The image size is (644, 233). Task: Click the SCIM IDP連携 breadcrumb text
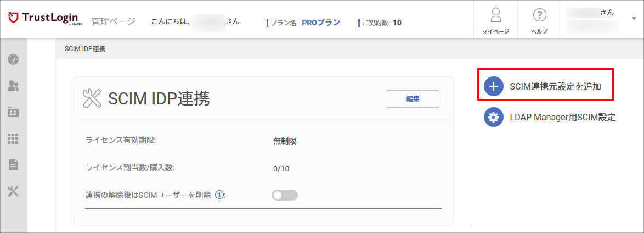click(85, 49)
